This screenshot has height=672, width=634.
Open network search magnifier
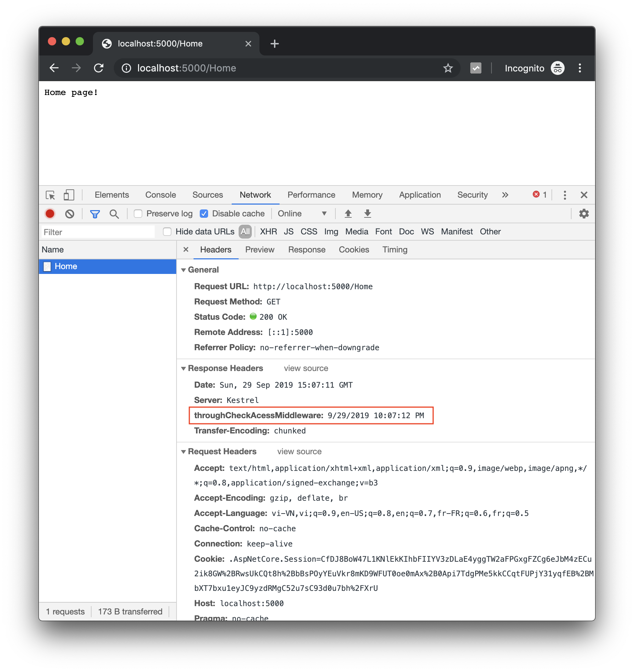[x=114, y=214]
